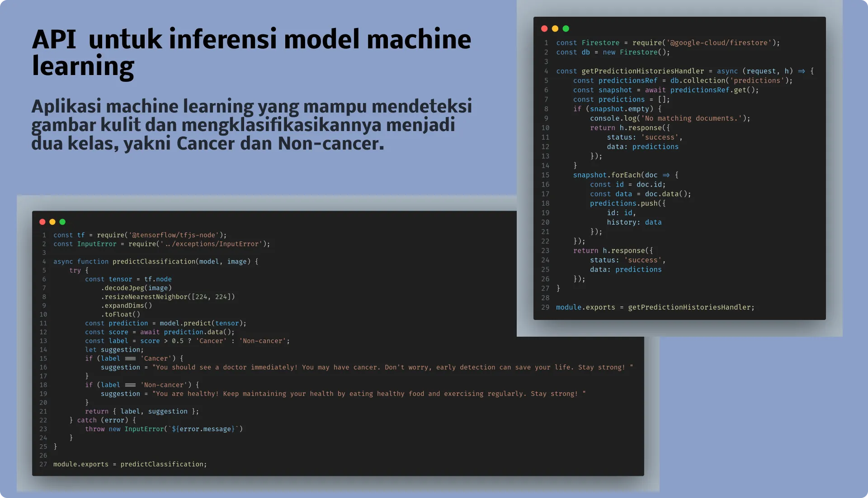This screenshot has width=868, height=498.
Task: Click the '.decodeJpeg(image)' line
Action: click(x=136, y=288)
